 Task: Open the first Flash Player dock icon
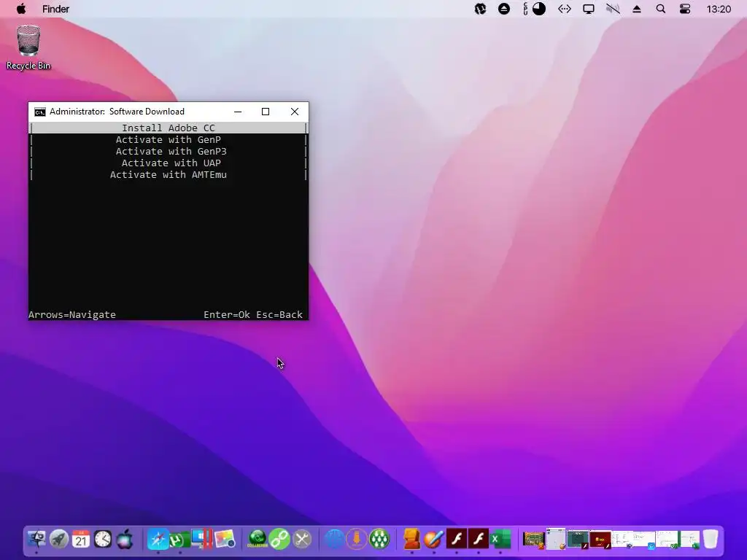457,539
